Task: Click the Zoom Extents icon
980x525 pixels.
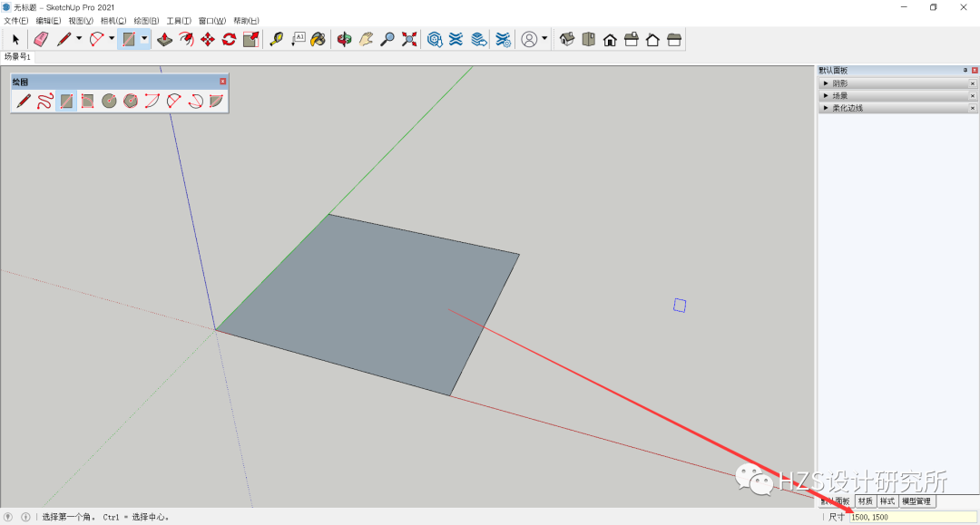Action: pyautogui.click(x=407, y=39)
